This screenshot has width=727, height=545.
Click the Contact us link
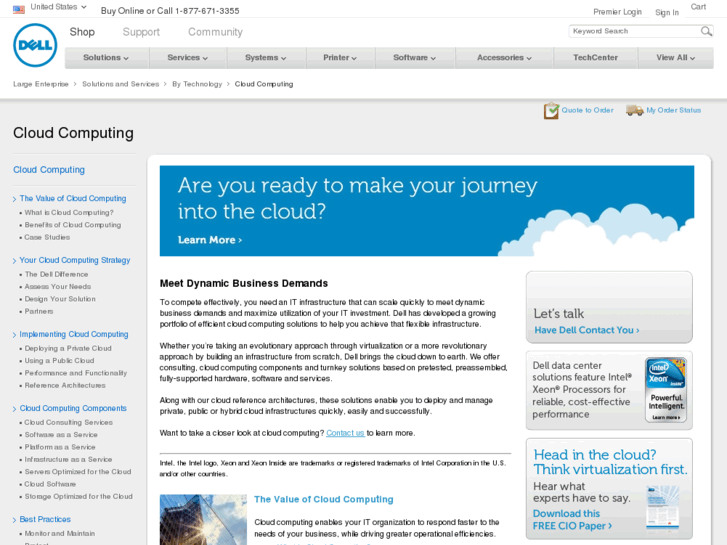tap(345, 433)
